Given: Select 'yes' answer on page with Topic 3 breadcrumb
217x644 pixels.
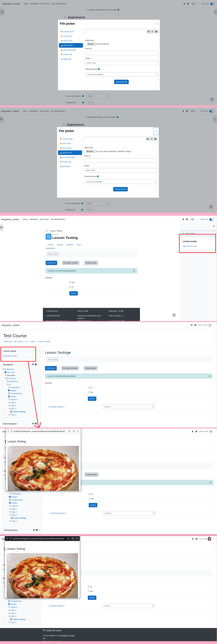Looking at the screenshot, I should (x=89, y=392).
